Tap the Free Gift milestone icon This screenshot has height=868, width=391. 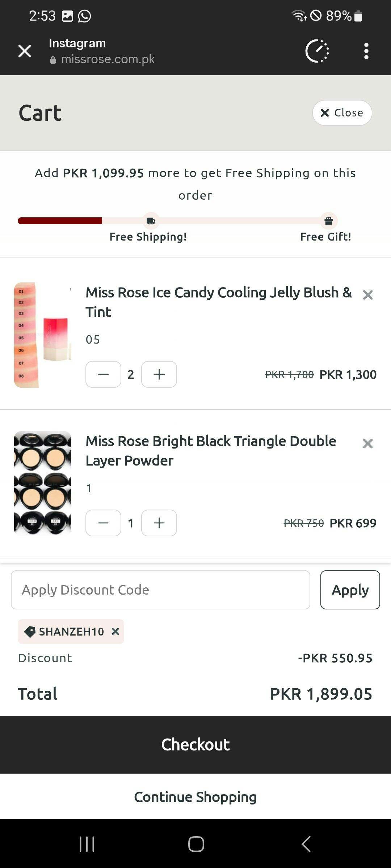point(328,221)
